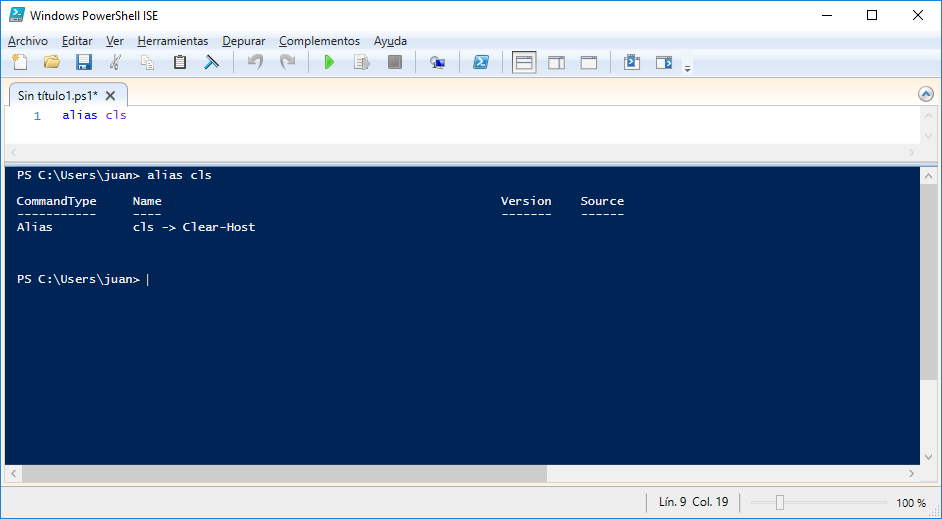Screen dimensions: 942x519
Task: Open the Depurar menu
Action: click(x=243, y=41)
